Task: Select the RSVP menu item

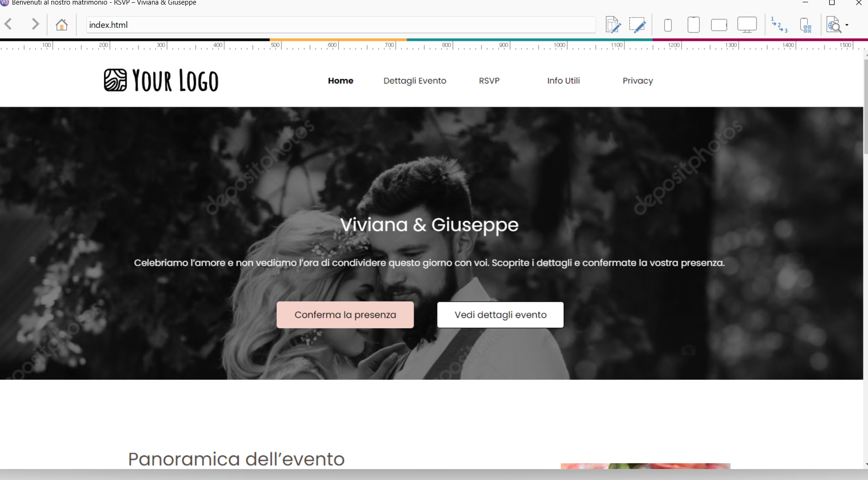Action: pyautogui.click(x=489, y=81)
